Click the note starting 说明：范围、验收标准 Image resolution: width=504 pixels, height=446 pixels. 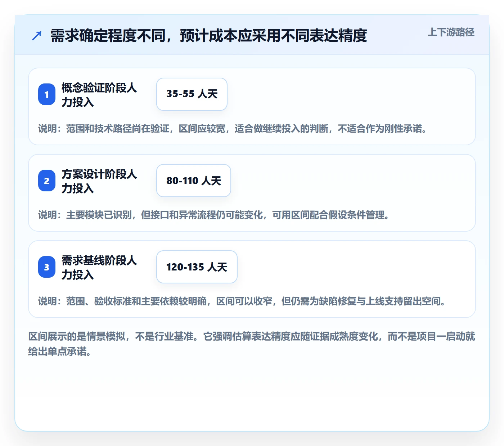pos(242,301)
